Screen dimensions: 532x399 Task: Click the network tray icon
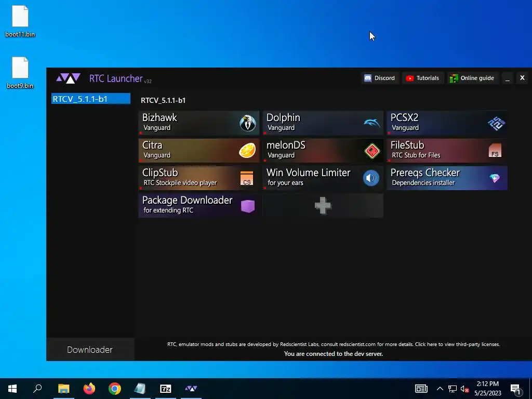coord(453,389)
